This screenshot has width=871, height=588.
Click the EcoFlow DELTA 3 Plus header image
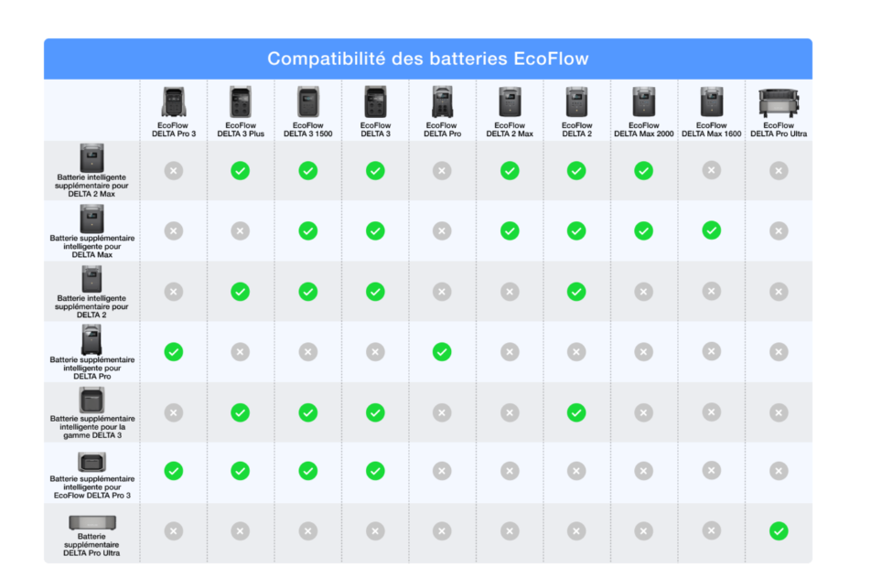coord(241,102)
